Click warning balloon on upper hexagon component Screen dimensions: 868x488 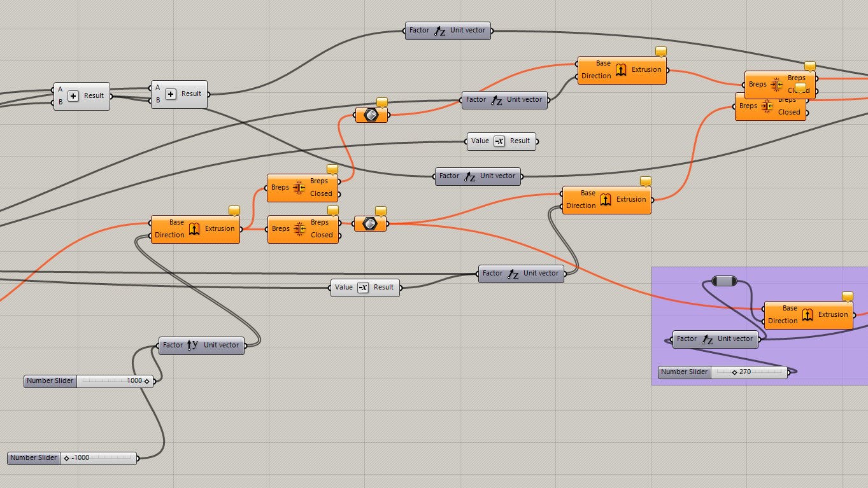tap(382, 102)
